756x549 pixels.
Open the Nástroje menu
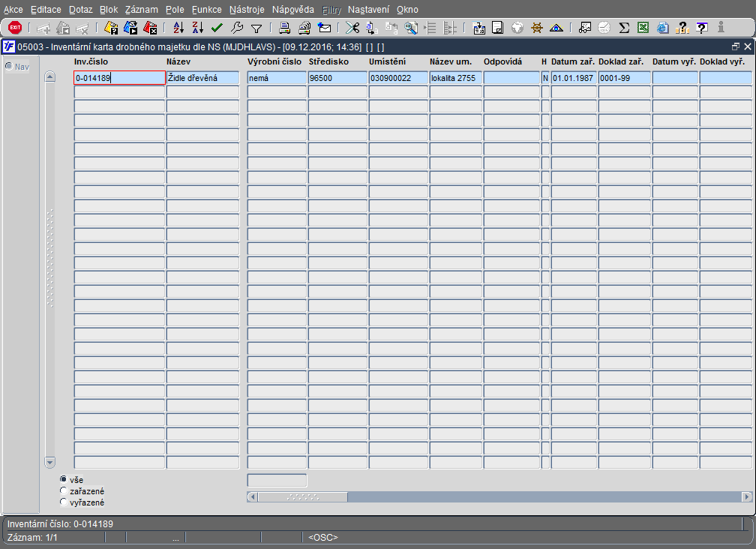tap(247, 10)
